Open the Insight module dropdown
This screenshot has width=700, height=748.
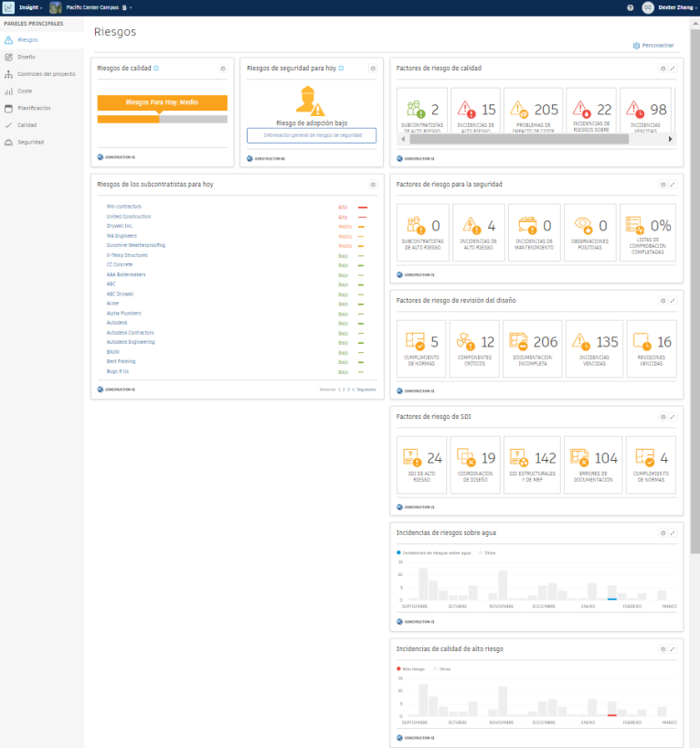[30, 7]
